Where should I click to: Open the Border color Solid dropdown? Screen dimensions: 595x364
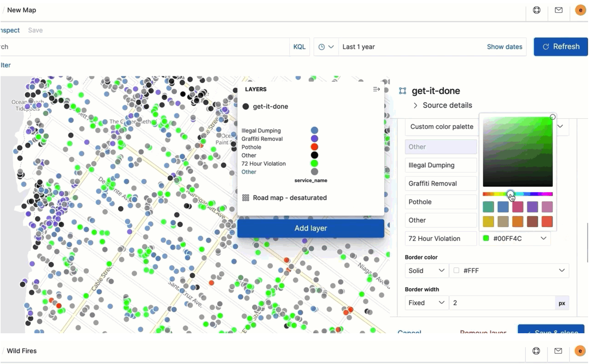tap(426, 270)
